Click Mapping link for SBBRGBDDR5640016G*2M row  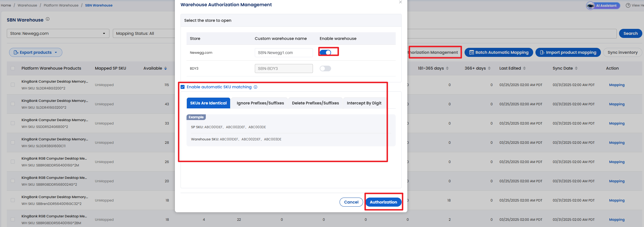(x=617, y=162)
